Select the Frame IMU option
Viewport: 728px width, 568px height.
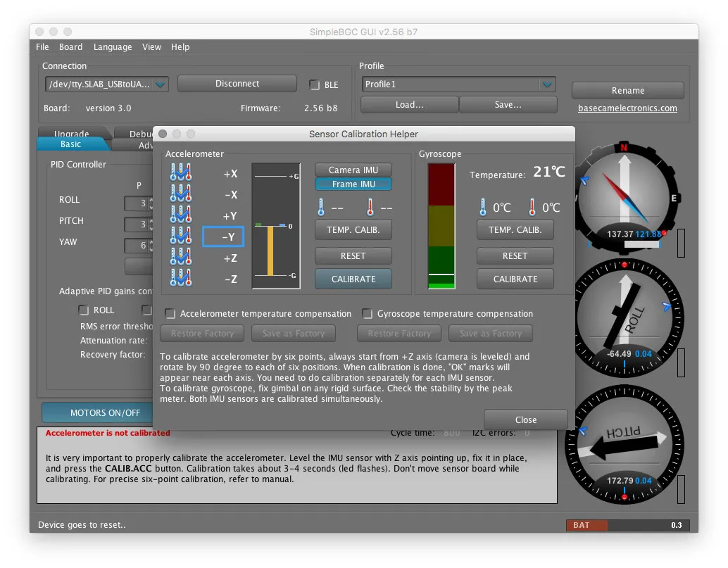[x=353, y=184]
